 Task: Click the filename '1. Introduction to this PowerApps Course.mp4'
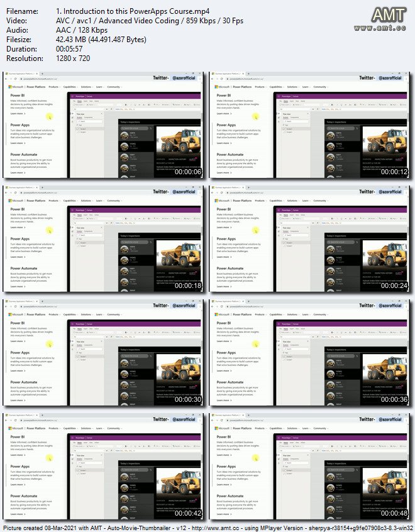tap(133, 11)
